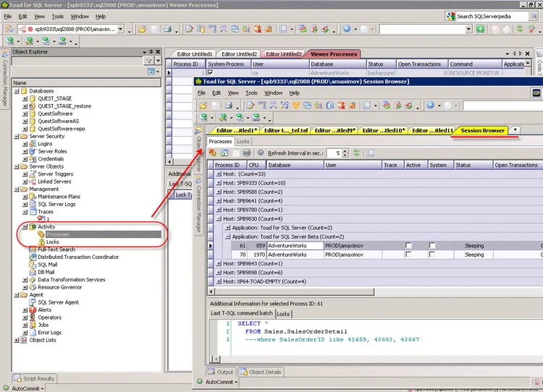Viewport: 543px width, 392px height.
Task: Increase the Refresh Interval spinner value
Action: (x=345, y=151)
